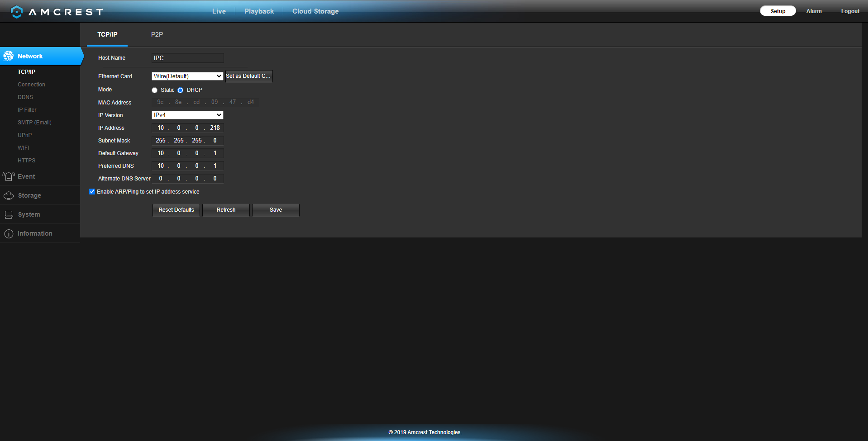Screen dimensions: 868x441
Task: Open Connection in Network sidebar
Action: point(31,85)
